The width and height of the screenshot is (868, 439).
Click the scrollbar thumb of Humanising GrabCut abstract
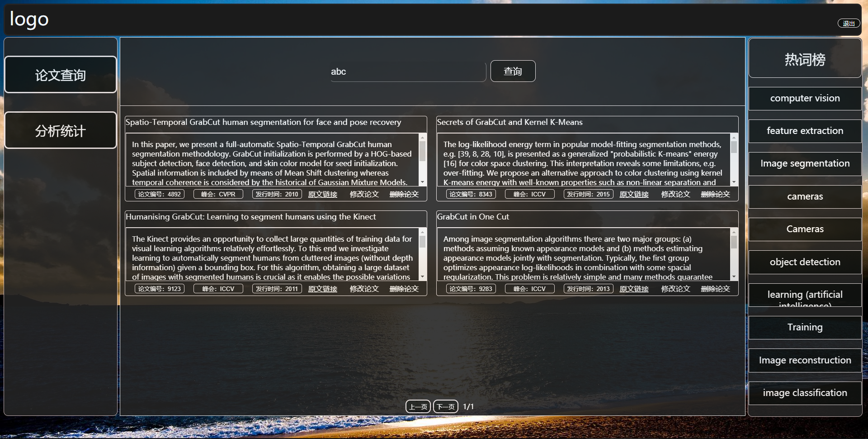click(422, 242)
